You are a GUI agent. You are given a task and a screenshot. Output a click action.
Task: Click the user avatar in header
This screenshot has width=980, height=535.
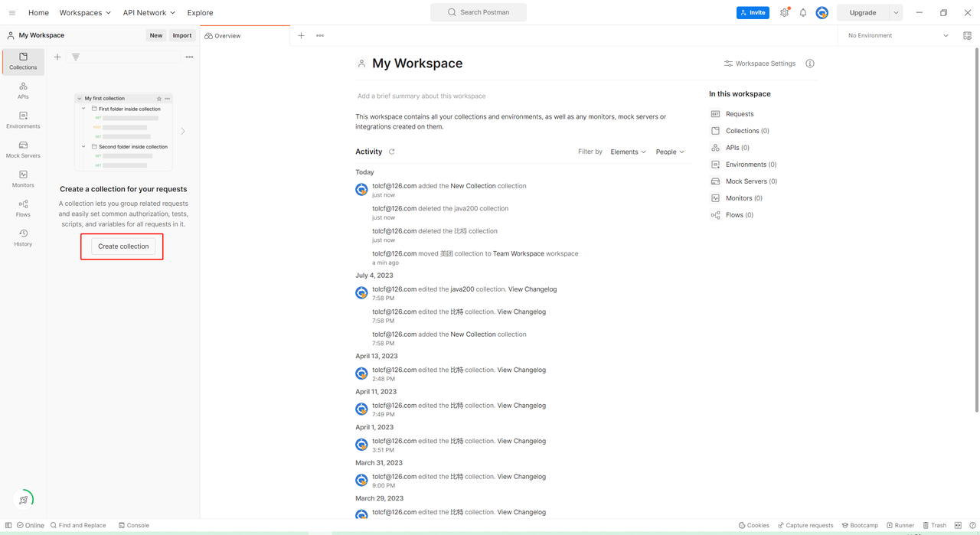point(822,13)
